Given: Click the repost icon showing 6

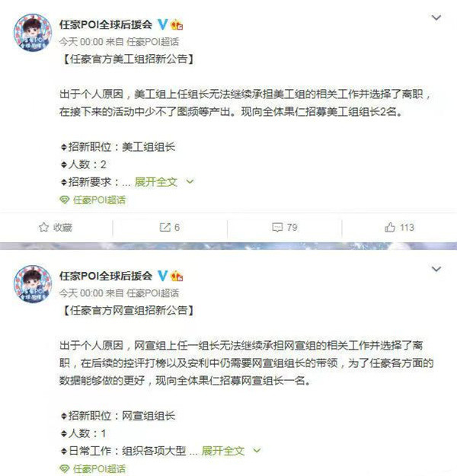Looking at the screenshot, I should pyautogui.click(x=165, y=227).
